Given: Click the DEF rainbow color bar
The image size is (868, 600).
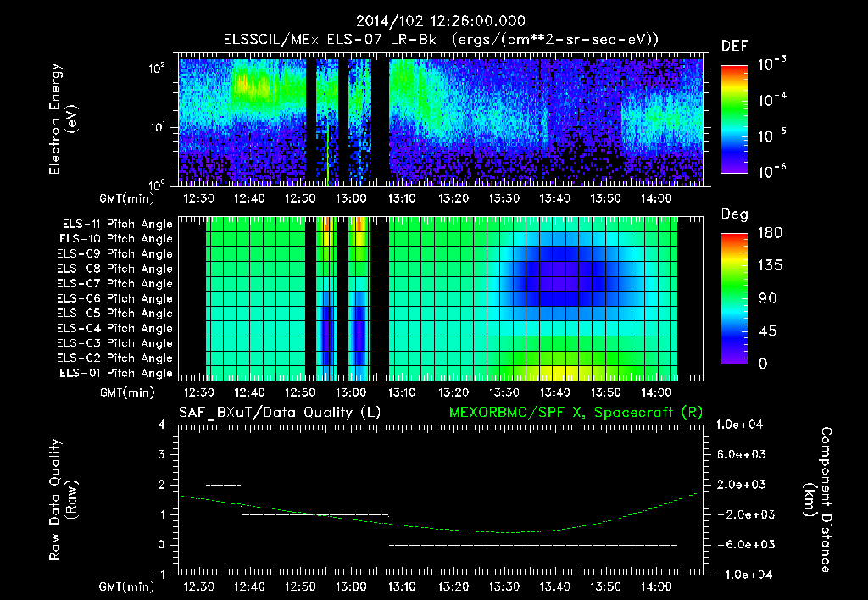Looking at the screenshot, I should (x=734, y=119).
